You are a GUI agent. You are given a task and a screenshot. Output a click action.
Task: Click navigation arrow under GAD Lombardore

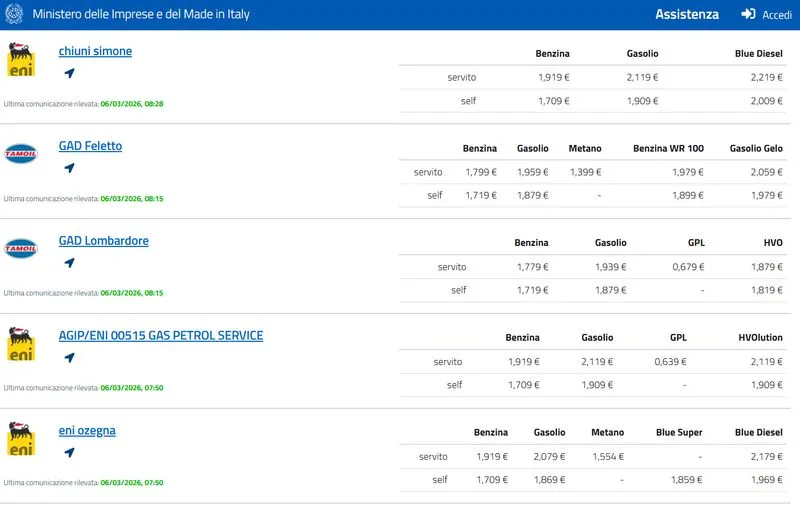click(x=69, y=263)
